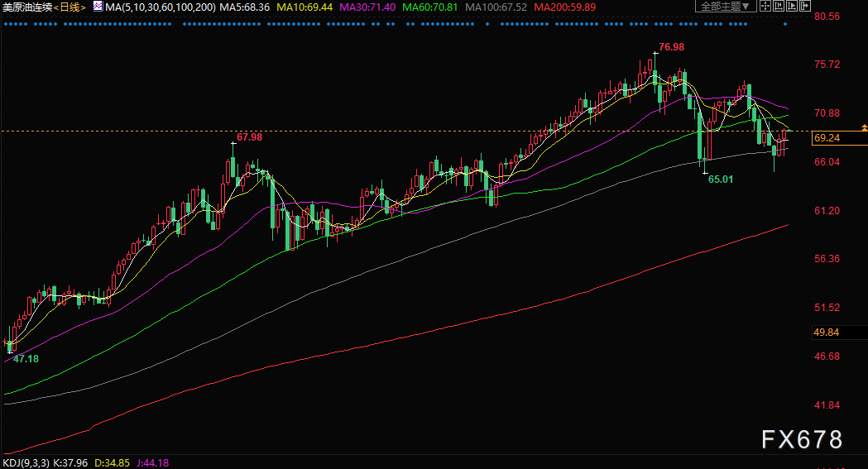This screenshot has height=469, width=868.
Task: Click the 67.98 peak price label
Action: (250, 137)
